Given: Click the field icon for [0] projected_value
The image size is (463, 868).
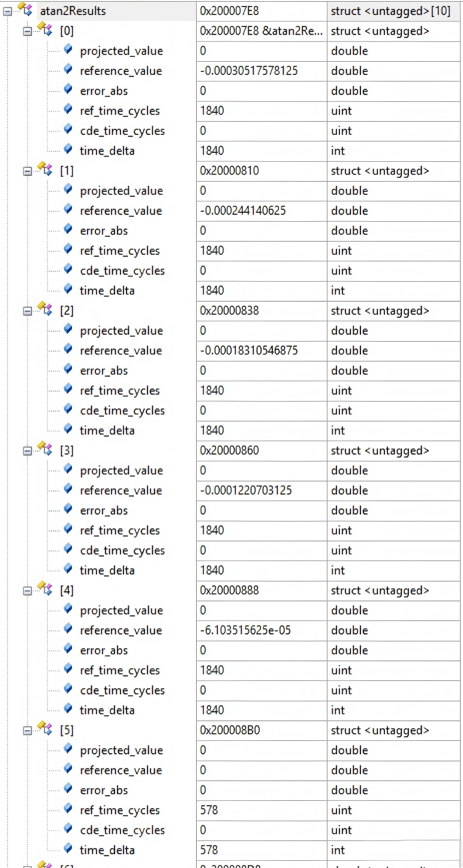Looking at the screenshot, I should pyautogui.click(x=68, y=50).
